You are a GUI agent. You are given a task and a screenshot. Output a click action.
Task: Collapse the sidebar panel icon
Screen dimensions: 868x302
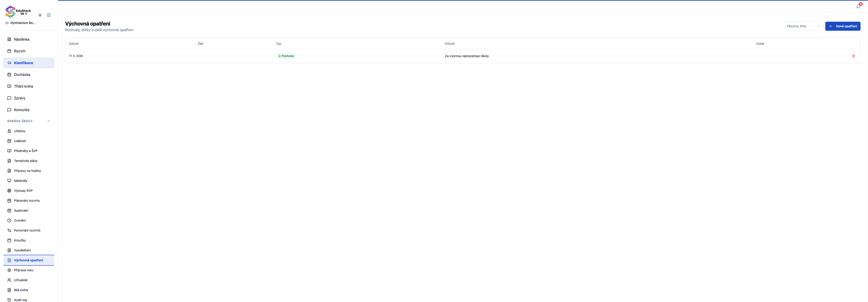tap(49, 15)
